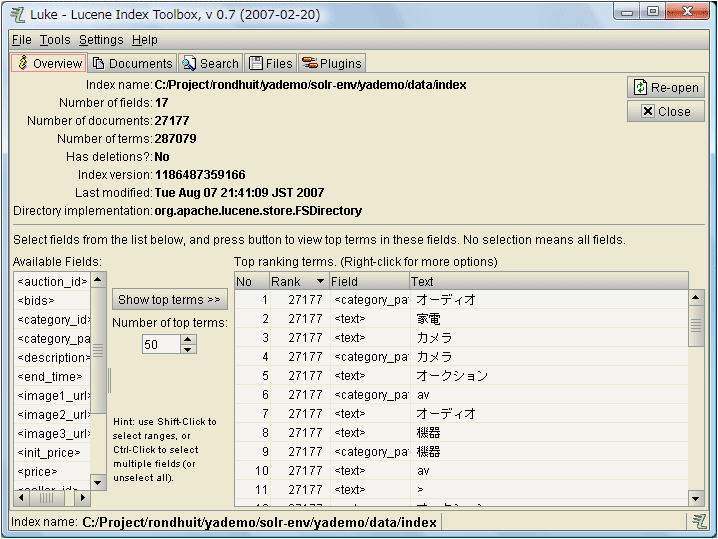Switch to the Plugins tab
718x539 pixels.
point(332,63)
